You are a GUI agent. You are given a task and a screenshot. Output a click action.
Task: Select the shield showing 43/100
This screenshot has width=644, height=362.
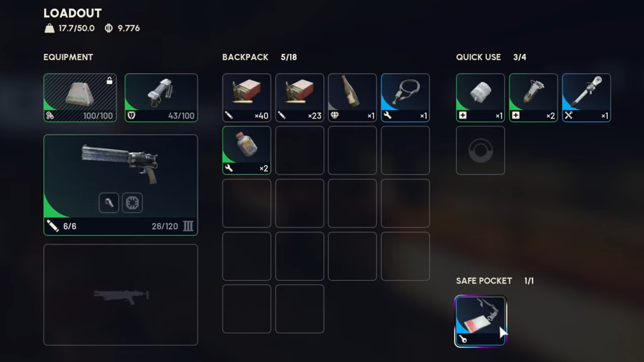pyautogui.click(x=161, y=97)
